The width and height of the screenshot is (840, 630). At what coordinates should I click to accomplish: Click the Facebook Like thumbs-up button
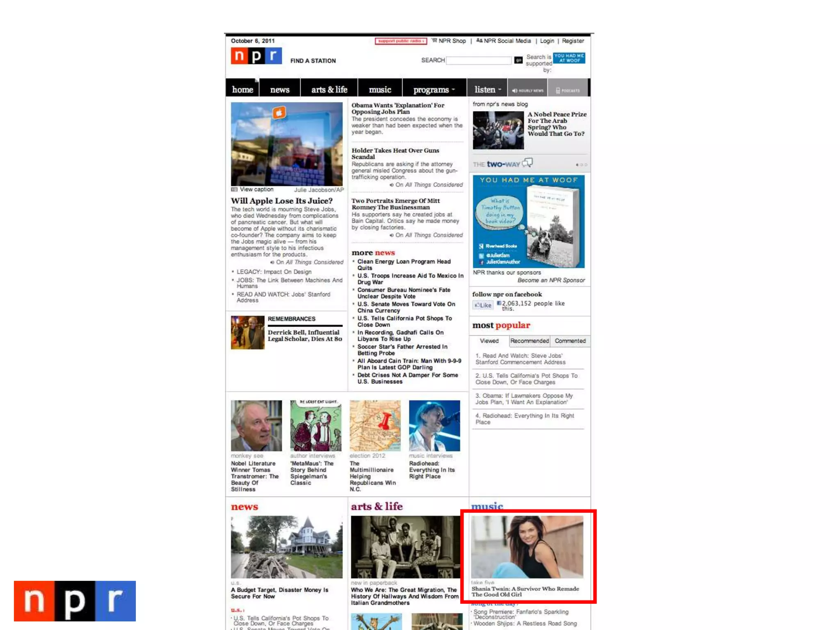click(x=483, y=305)
